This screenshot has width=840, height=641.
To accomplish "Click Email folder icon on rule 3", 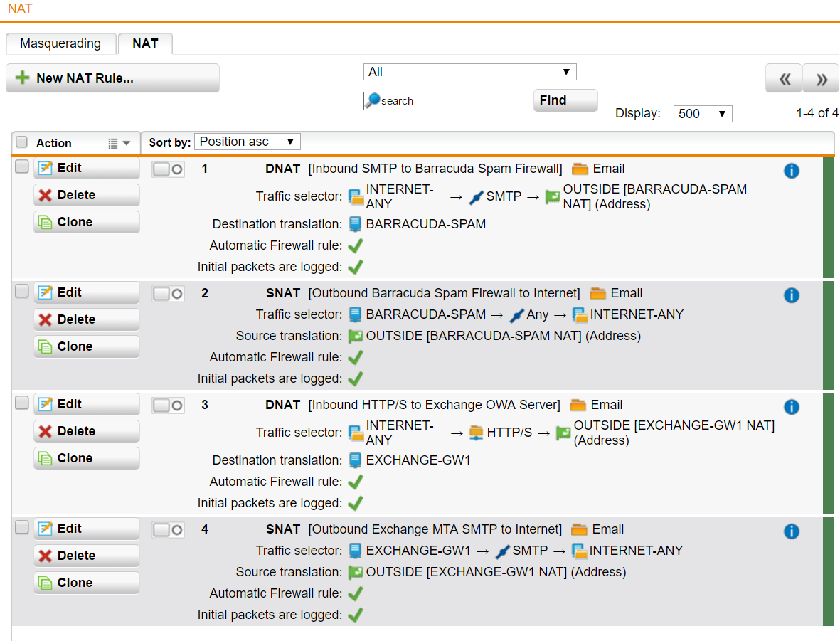I will [578, 405].
